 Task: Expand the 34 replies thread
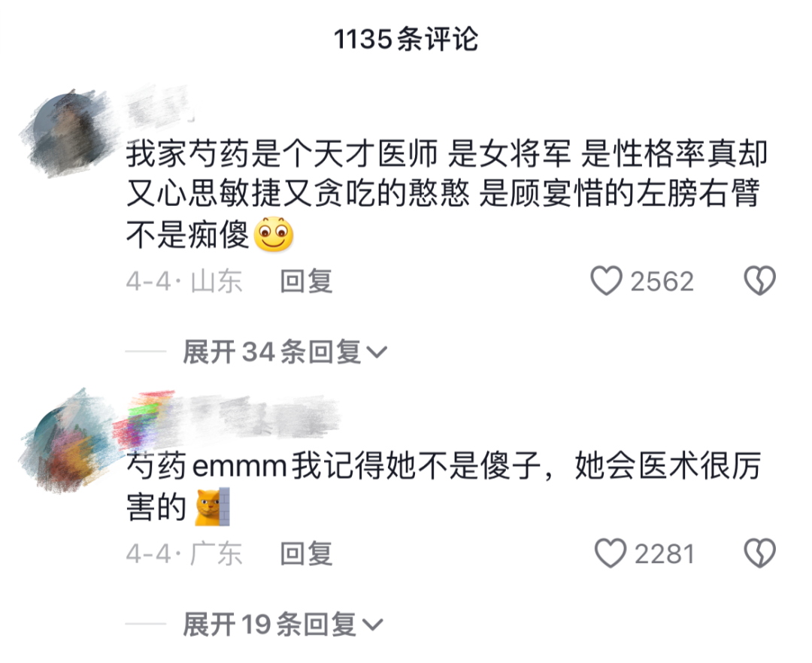[285, 353]
